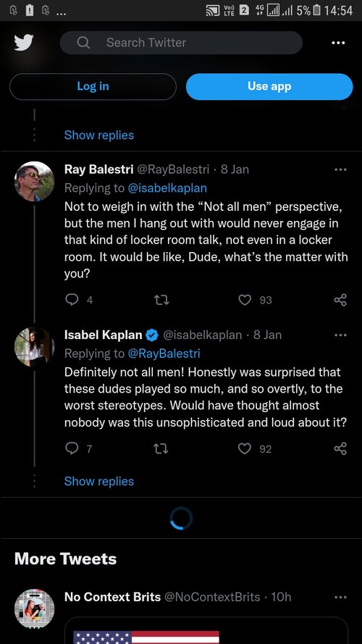Click the Log in button
362x644 pixels.
click(93, 86)
